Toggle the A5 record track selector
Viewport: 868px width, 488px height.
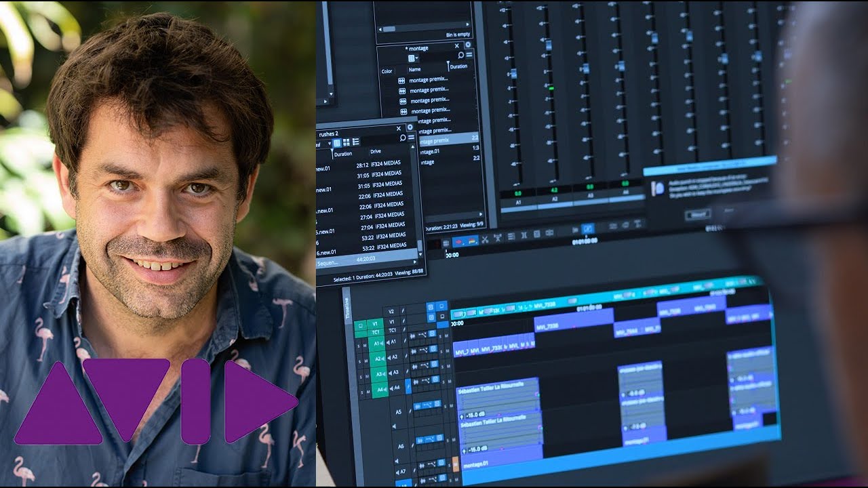coord(400,411)
